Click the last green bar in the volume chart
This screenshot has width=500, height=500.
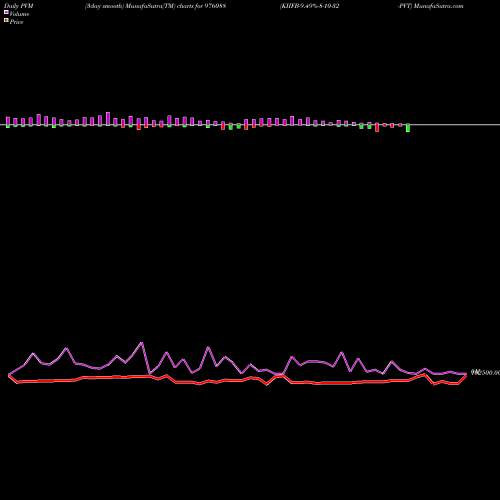click(x=408, y=128)
